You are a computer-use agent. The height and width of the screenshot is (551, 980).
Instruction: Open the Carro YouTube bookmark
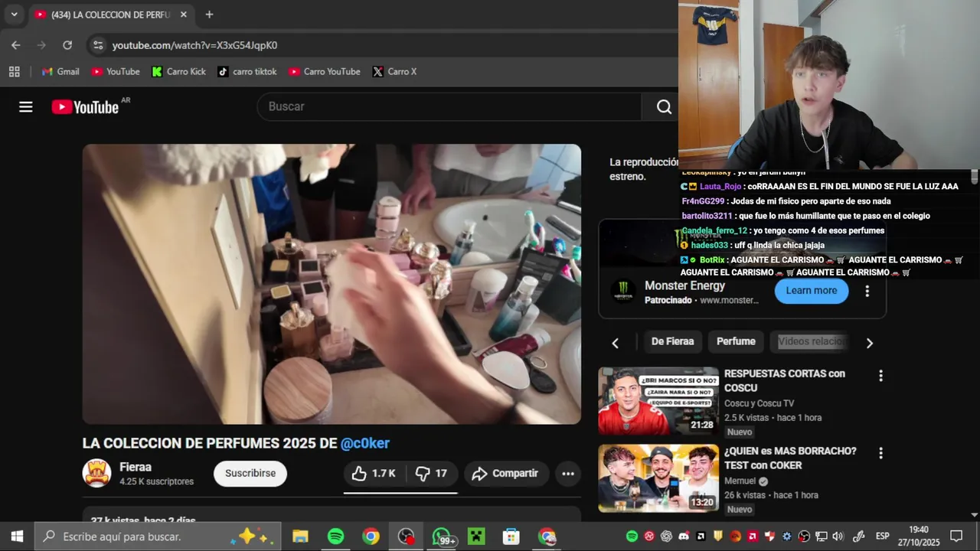point(325,71)
